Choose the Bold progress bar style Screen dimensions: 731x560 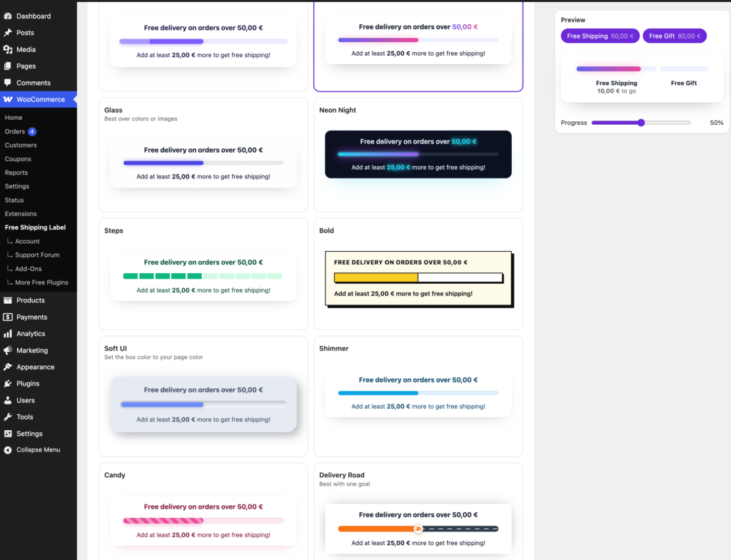(x=418, y=274)
